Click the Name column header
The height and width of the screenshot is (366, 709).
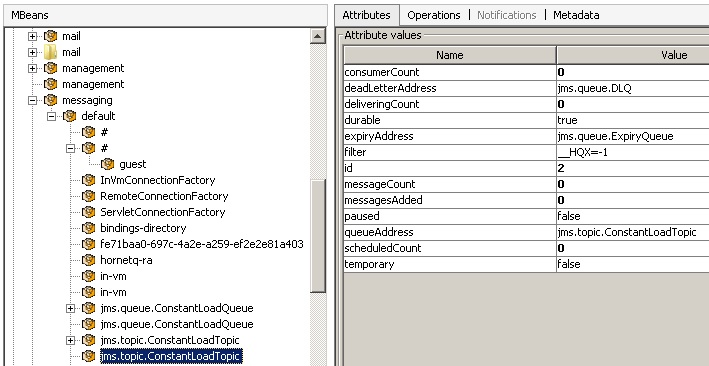point(450,55)
